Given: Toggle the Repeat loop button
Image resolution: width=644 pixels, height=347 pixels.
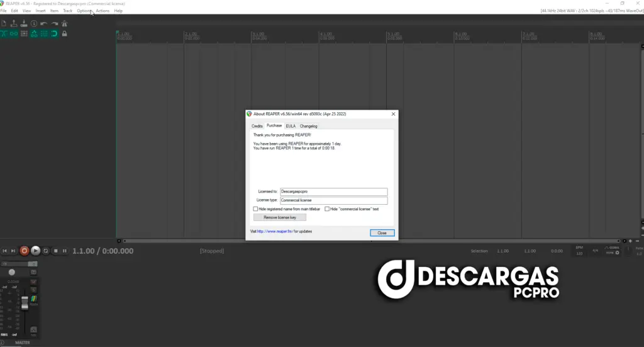Looking at the screenshot, I should (x=45, y=251).
